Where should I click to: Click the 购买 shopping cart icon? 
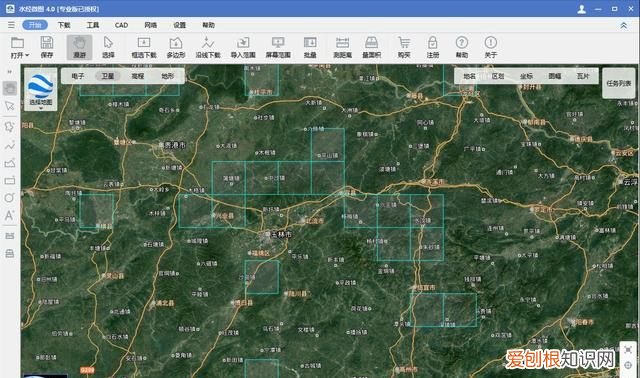(x=404, y=43)
